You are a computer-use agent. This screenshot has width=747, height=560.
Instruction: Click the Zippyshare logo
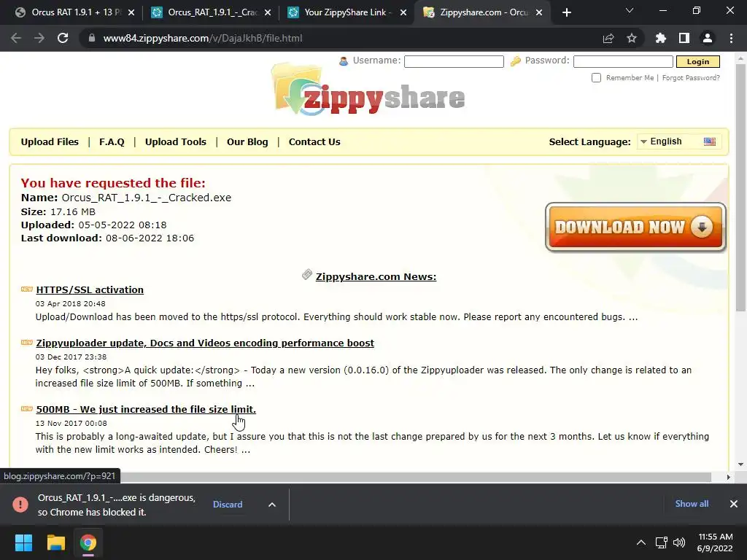(368, 90)
